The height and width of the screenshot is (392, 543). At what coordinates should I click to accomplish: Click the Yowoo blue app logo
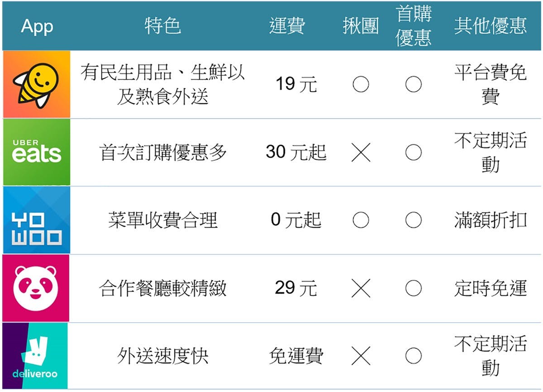pos(36,220)
